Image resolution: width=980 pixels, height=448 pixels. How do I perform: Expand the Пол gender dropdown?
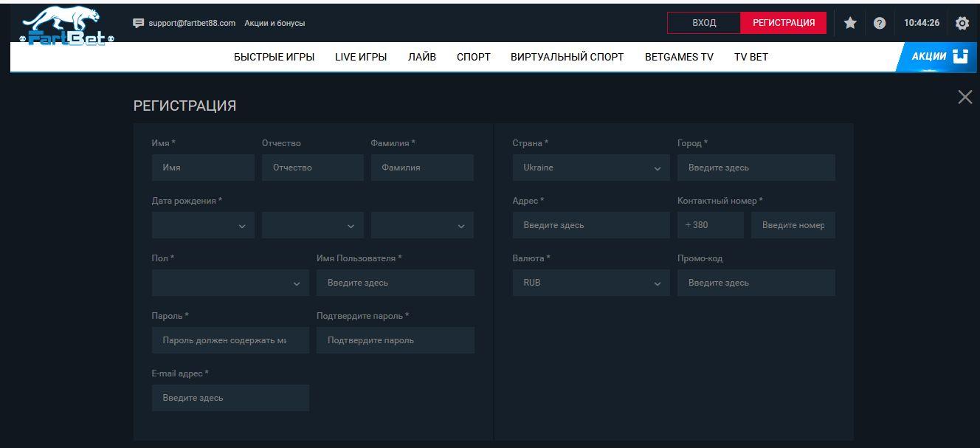pos(230,283)
